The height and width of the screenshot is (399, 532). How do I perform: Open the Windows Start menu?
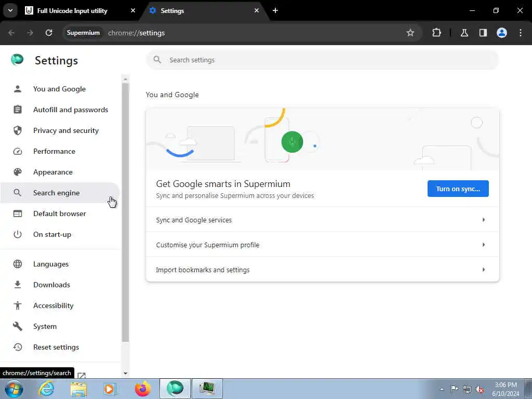pos(14,389)
